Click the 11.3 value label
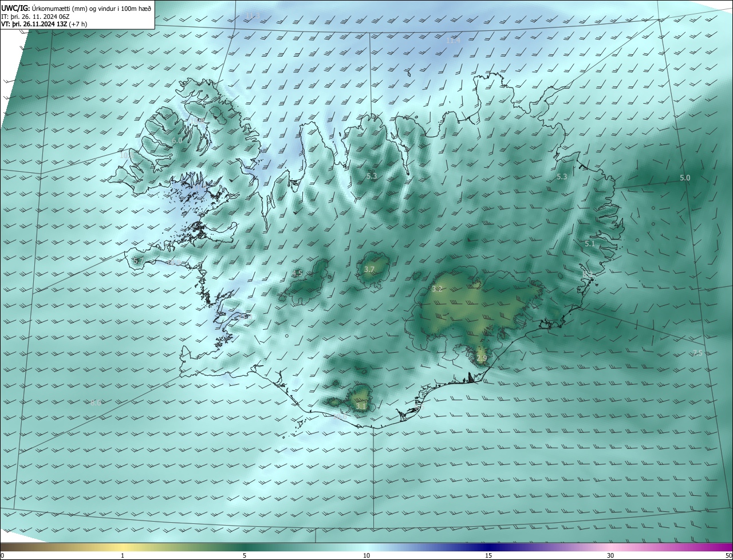Screen dimensions: 733x560 (x=253, y=15)
